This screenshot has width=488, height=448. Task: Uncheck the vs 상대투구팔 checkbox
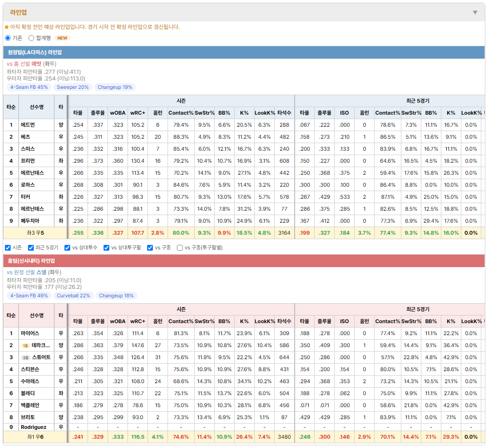coord(106,248)
